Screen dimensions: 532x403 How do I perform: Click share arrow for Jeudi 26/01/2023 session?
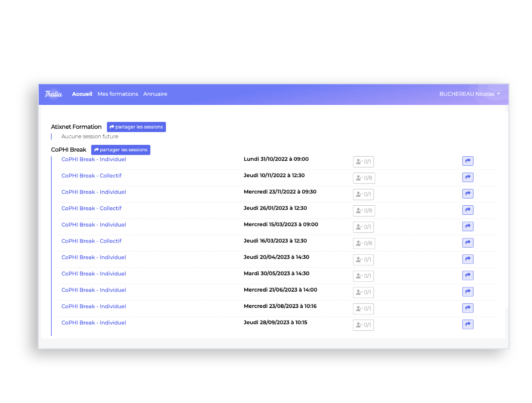pos(467,210)
